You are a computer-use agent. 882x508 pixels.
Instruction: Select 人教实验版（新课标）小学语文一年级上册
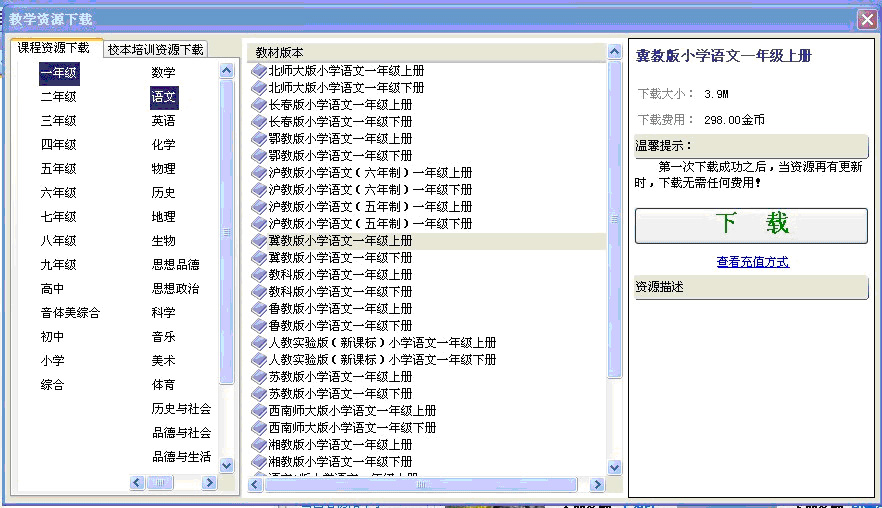point(382,343)
